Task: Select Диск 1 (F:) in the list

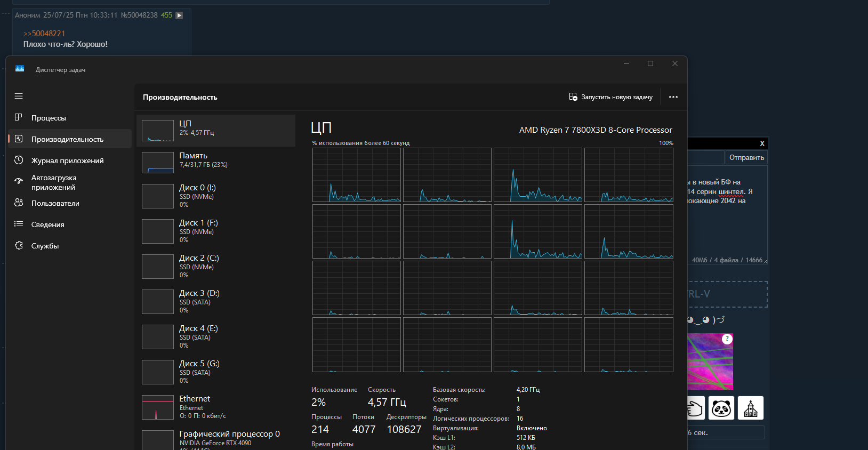Action: click(x=216, y=231)
